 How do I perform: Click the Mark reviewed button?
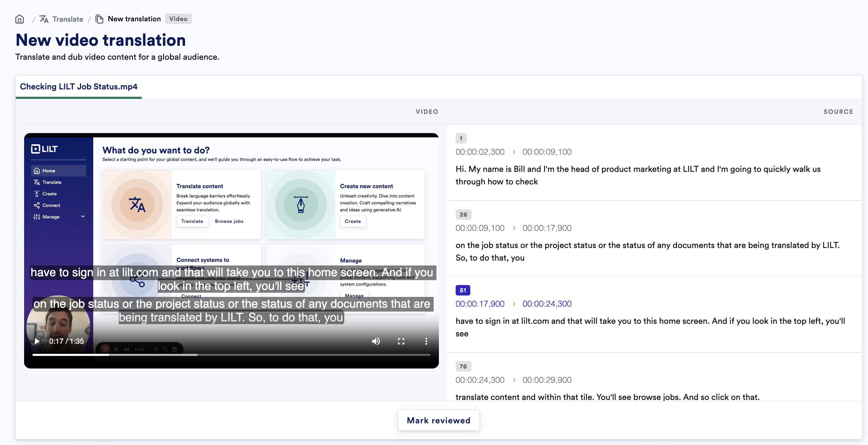439,420
